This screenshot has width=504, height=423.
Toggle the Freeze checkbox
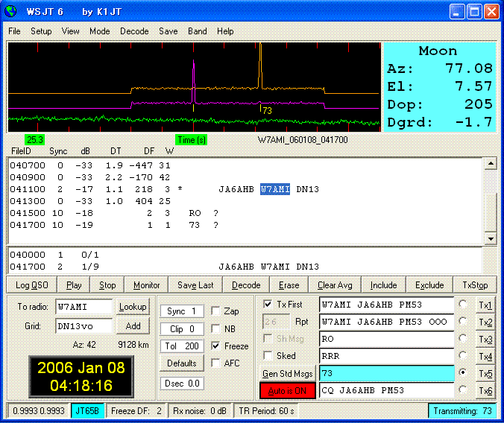pos(216,346)
